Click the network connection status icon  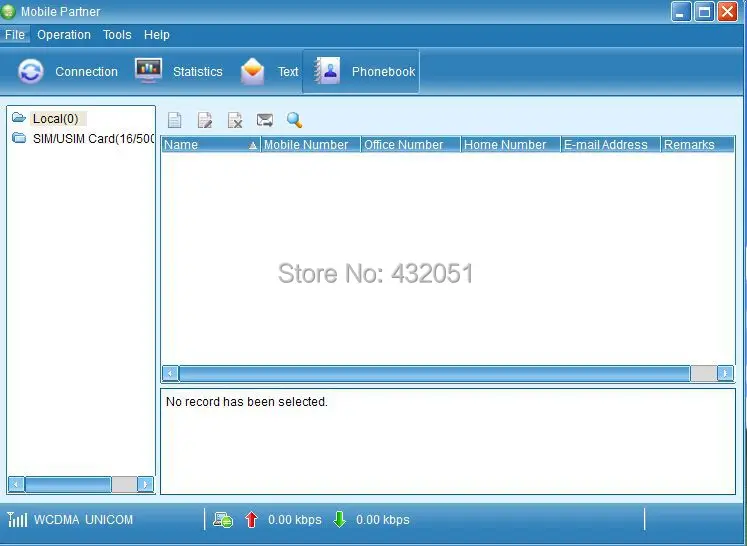click(x=222, y=520)
